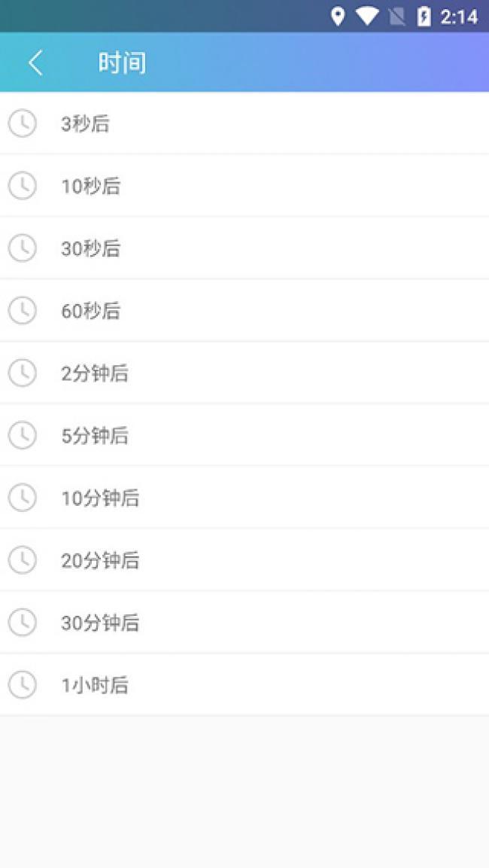Click the clock icon beside 10秒后
489x868 pixels.
pos(22,186)
